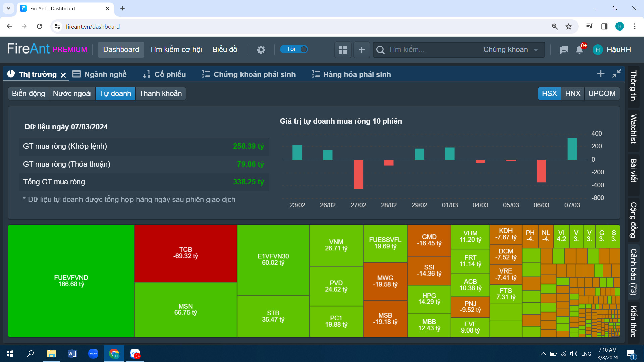Expand the Chứng khoán search dropdown
This screenshot has width=644, height=362.
tap(511, 50)
